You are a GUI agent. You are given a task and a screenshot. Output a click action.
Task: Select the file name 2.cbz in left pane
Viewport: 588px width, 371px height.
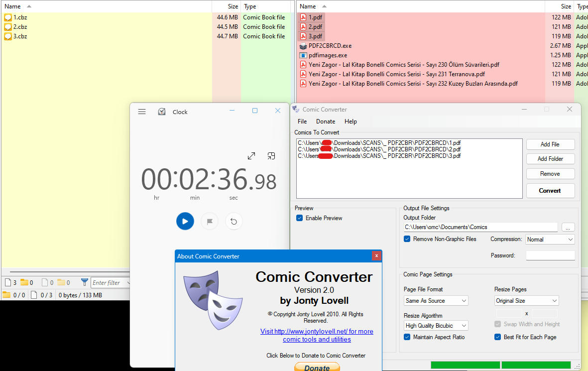20,26
